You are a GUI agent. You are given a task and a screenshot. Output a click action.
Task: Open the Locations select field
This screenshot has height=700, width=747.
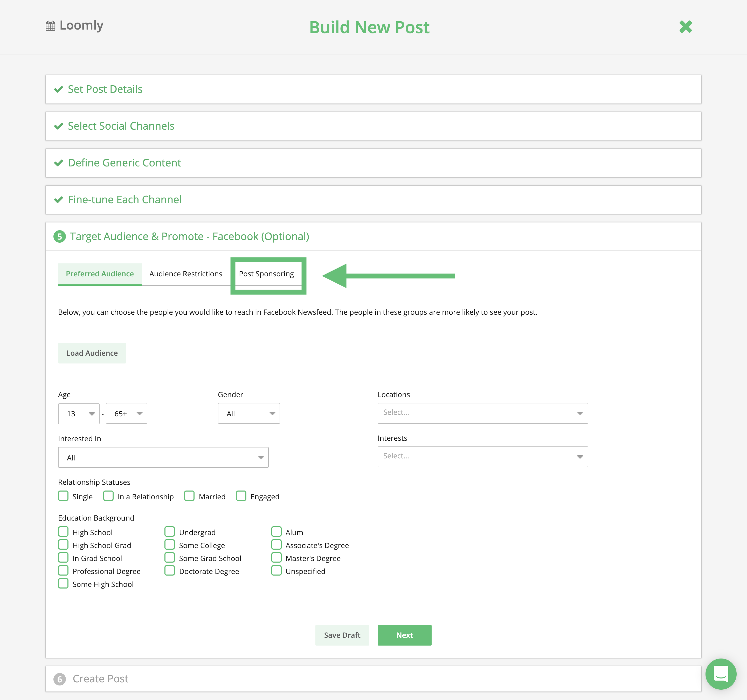[482, 413]
